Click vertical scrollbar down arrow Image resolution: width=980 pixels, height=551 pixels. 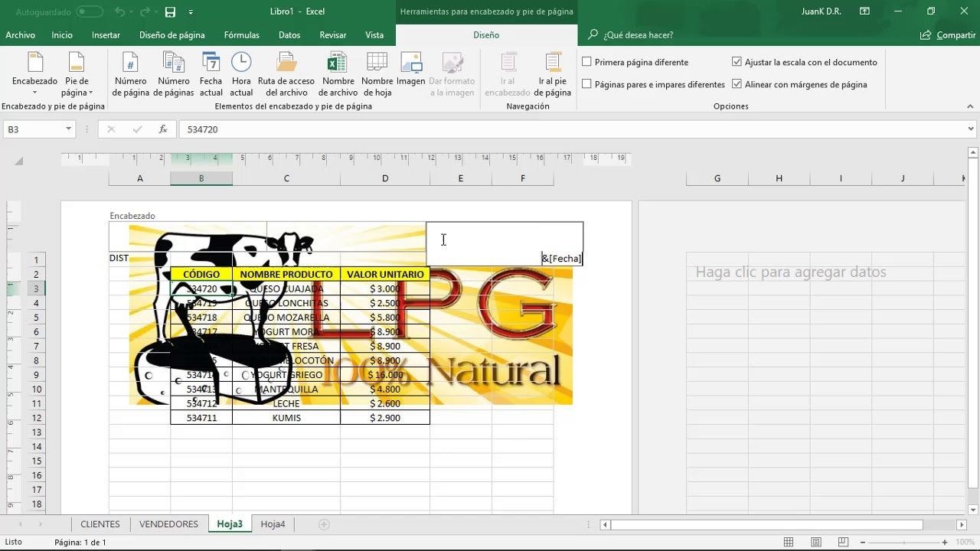click(973, 510)
